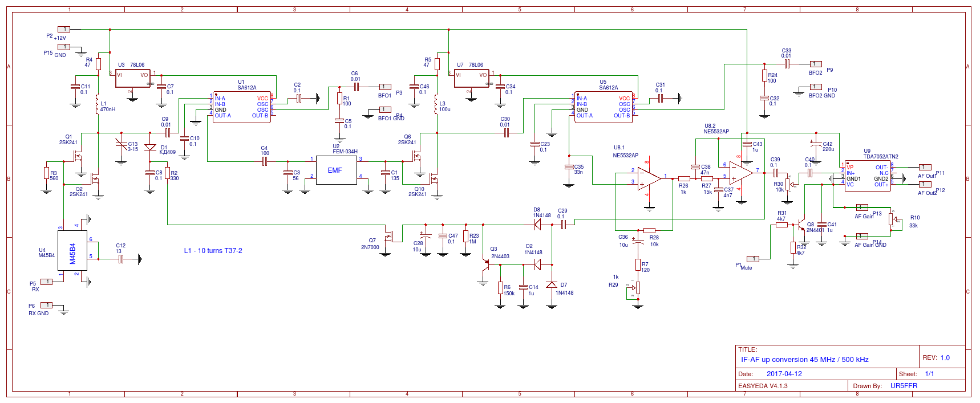Click the M45B4 crystal filter U4
This screenshot has width=980, height=403.
73,253
